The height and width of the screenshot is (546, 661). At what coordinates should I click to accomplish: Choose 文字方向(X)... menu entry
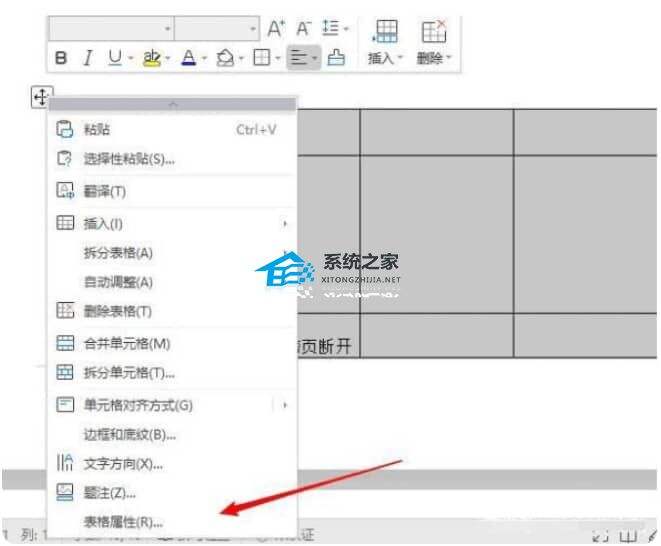tap(173, 464)
